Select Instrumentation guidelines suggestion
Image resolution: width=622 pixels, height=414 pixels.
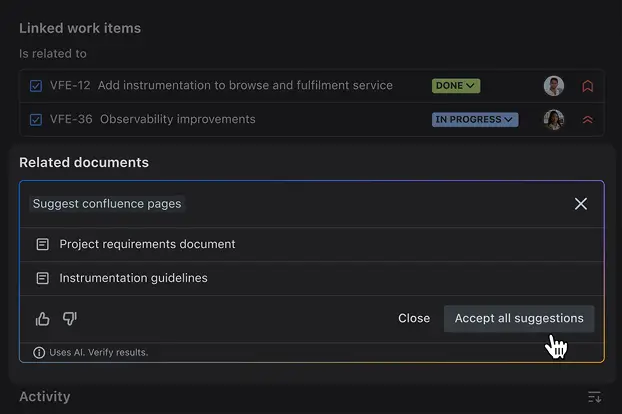pyautogui.click(x=133, y=278)
